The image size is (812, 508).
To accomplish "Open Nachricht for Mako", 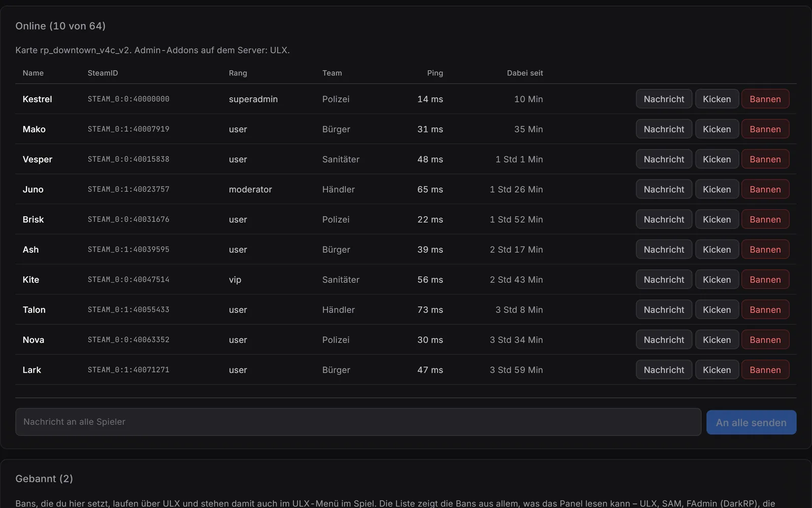I will (x=664, y=129).
